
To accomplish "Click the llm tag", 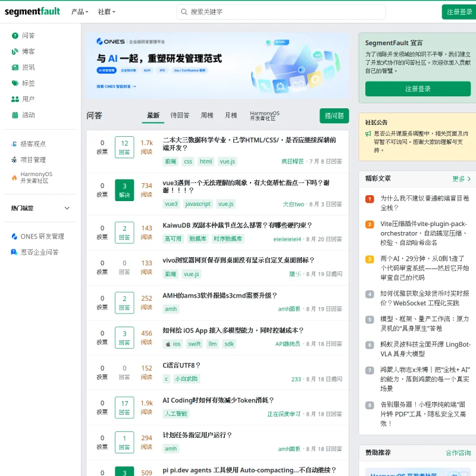I will pyautogui.click(x=212, y=344).
